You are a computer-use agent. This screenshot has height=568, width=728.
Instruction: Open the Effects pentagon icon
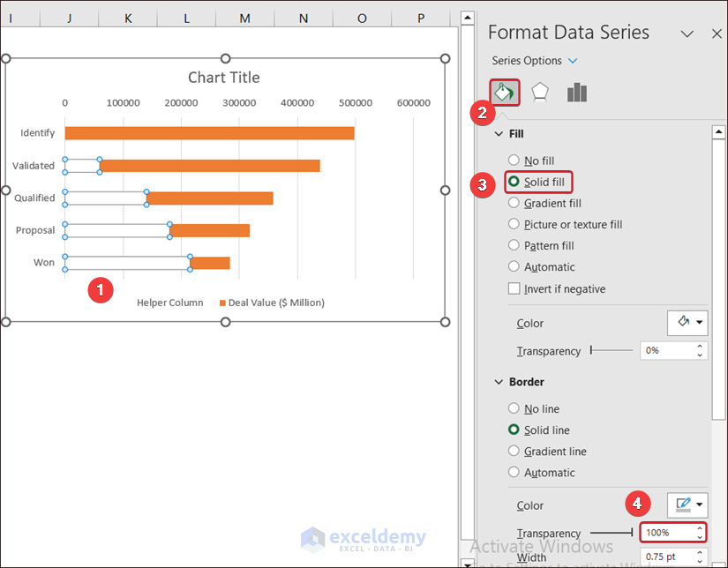point(540,93)
